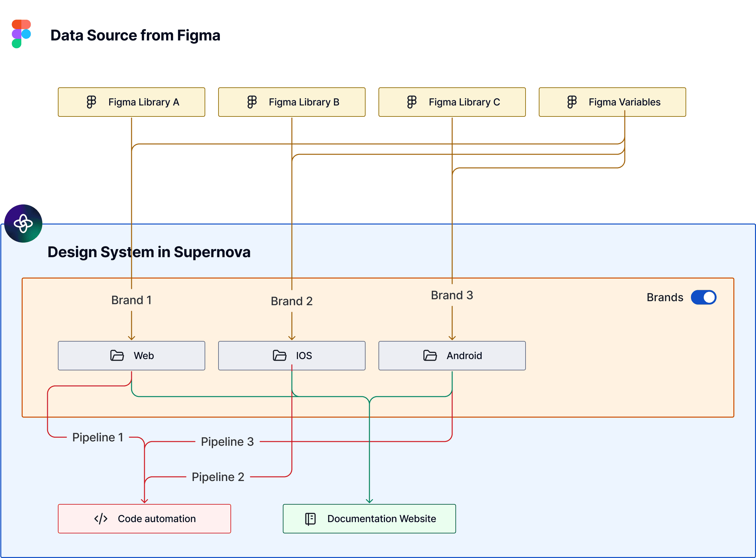
Task: Click the Android folder icon
Action: 430,355
